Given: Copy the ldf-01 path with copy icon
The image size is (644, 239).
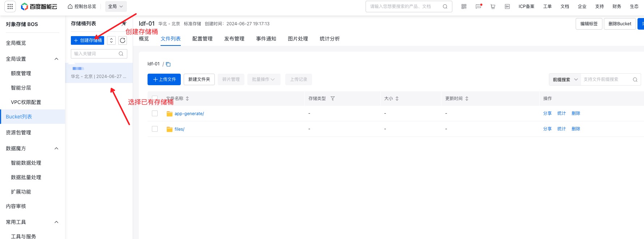Looking at the screenshot, I should click(x=168, y=64).
